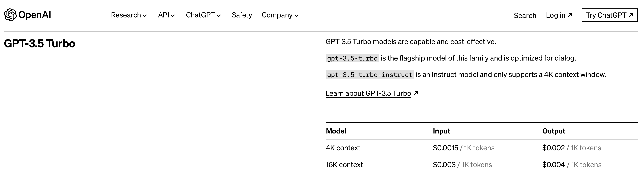The height and width of the screenshot is (190, 644).
Task: Click the arrow icon beside Log in
Action: point(570,15)
